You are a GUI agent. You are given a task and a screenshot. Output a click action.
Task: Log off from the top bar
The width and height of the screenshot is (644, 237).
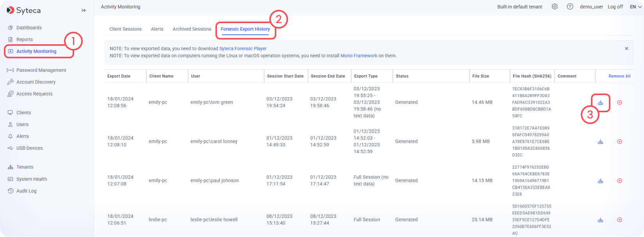tap(615, 7)
